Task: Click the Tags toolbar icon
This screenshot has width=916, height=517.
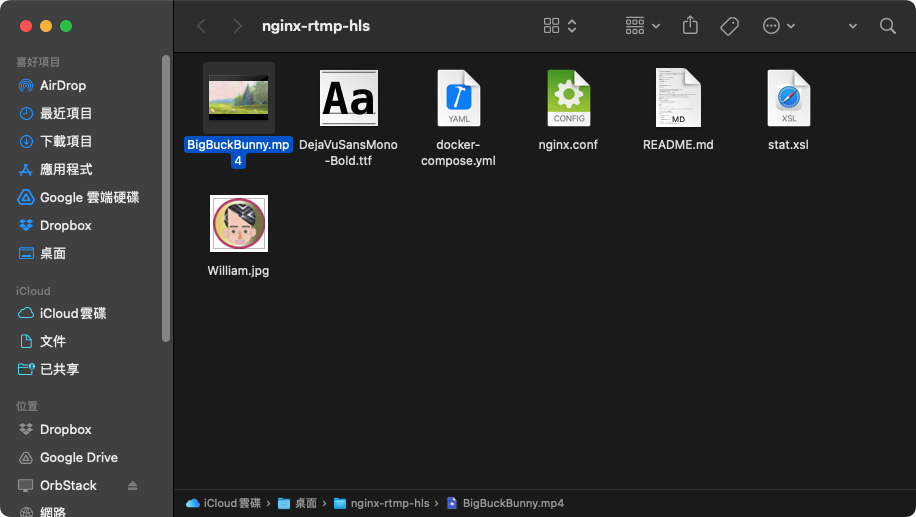Action: point(729,26)
